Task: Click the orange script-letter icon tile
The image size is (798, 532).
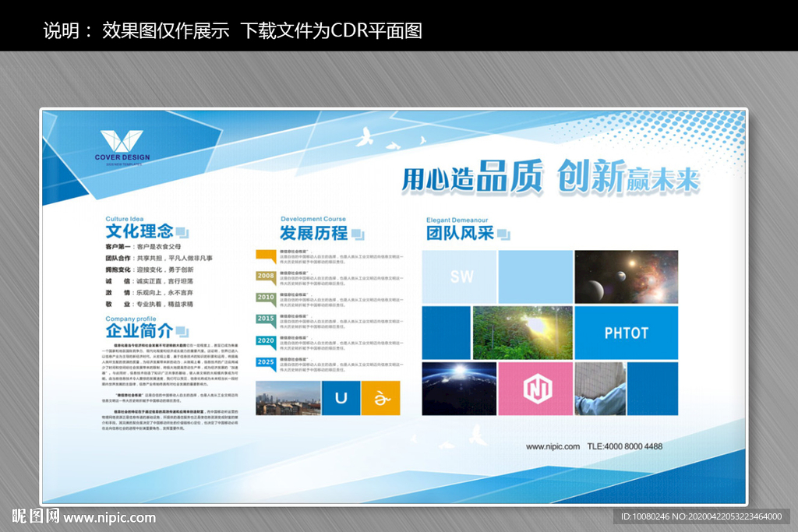Action: [x=382, y=398]
